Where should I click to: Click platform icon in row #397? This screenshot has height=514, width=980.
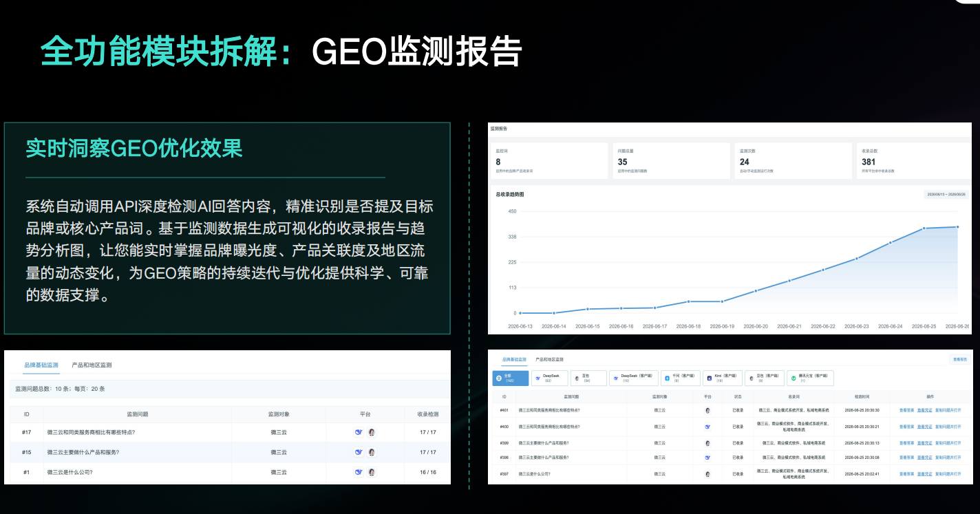(x=707, y=474)
